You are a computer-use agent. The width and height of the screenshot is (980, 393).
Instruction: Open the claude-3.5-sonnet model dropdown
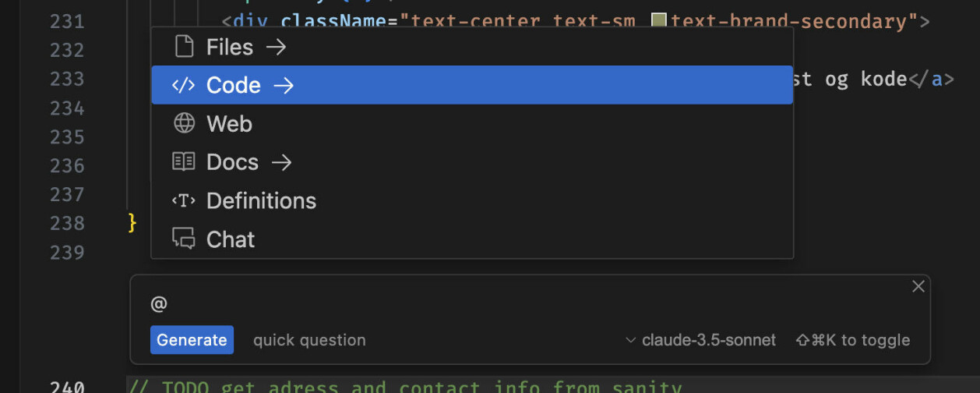coord(701,340)
